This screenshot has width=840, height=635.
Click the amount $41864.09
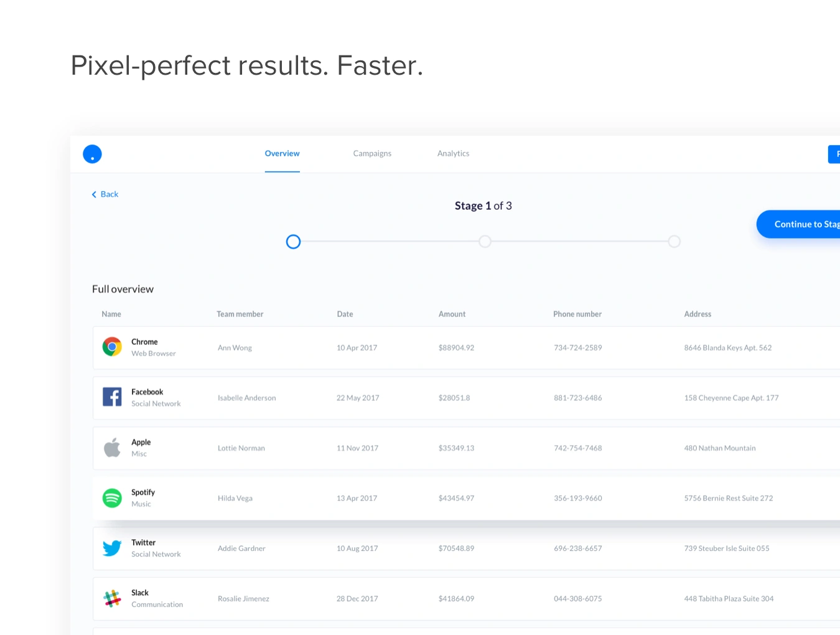pos(456,598)
